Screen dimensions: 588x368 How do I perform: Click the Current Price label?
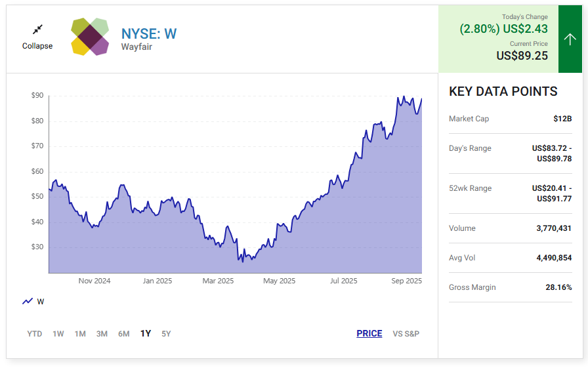coord(529,44)
